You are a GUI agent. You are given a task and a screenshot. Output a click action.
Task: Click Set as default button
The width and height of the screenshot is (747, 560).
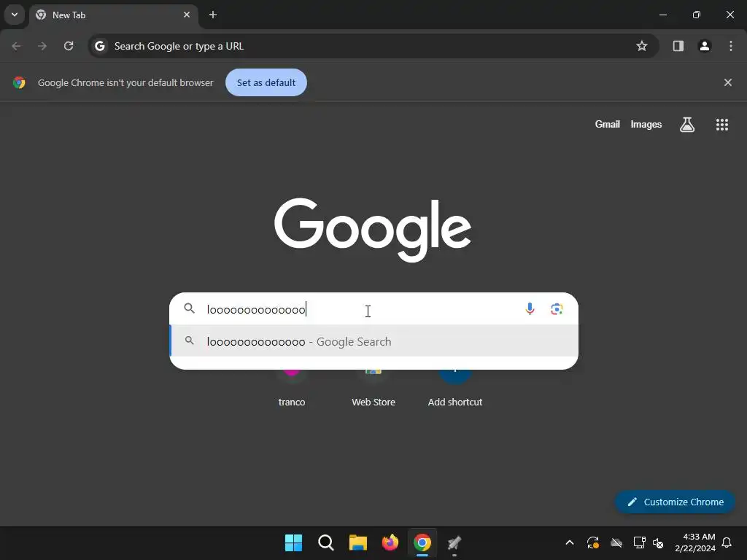266,82
